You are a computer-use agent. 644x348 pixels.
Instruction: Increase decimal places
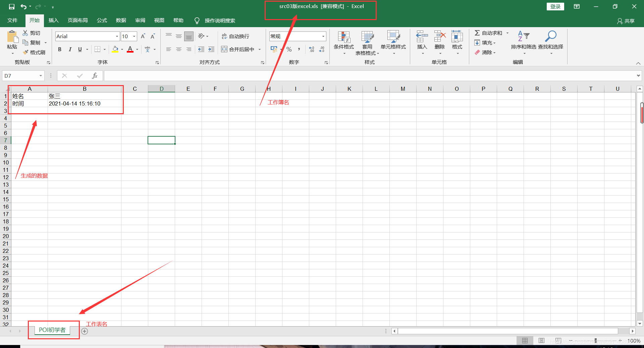coord(312,49)
